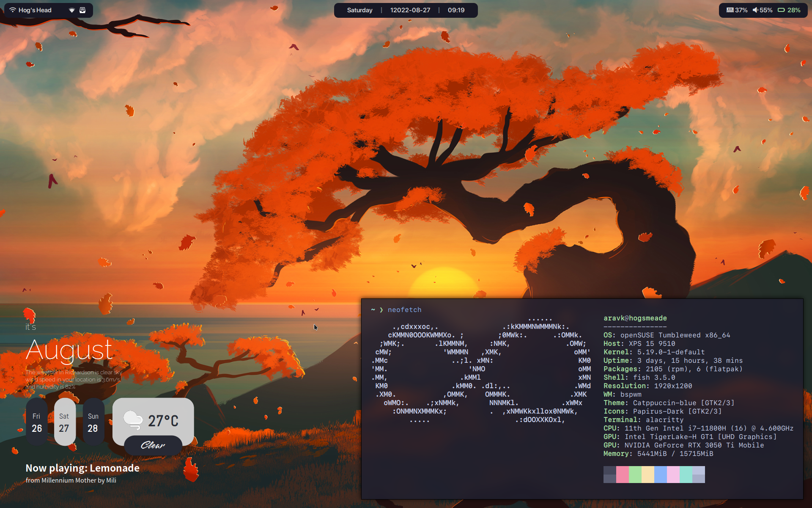This screenshot has width=812, height=508.
Task: Select the Fri 26 day card
Action: point(37,422)
